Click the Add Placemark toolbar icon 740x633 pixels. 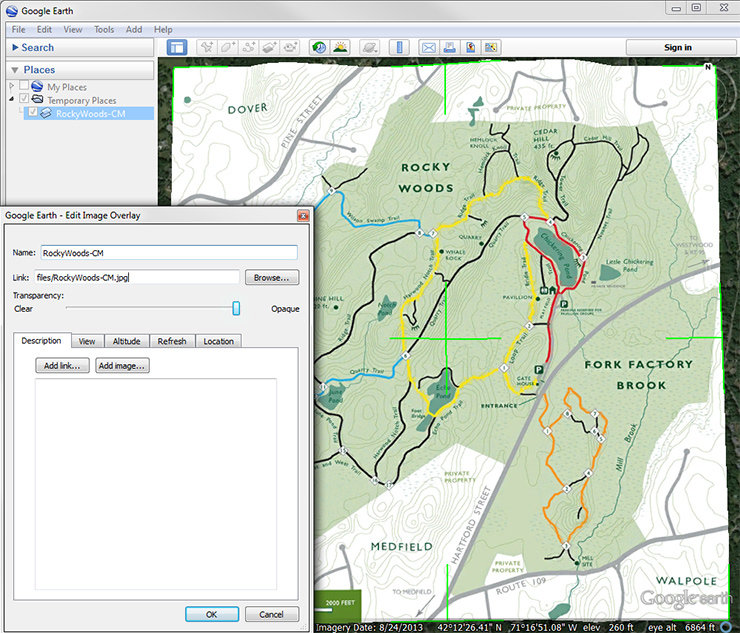pos(207,47)
